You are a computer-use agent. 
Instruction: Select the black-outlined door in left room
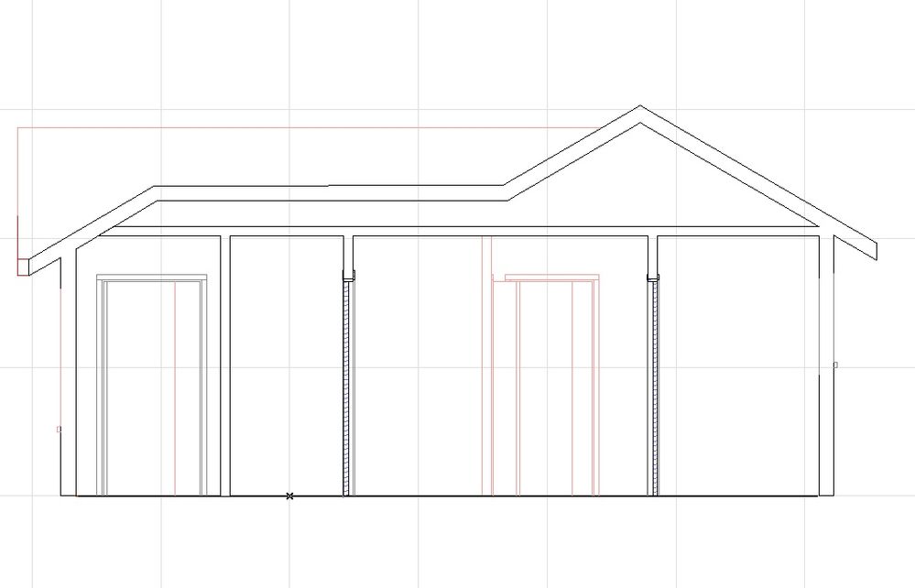point(152,386)
